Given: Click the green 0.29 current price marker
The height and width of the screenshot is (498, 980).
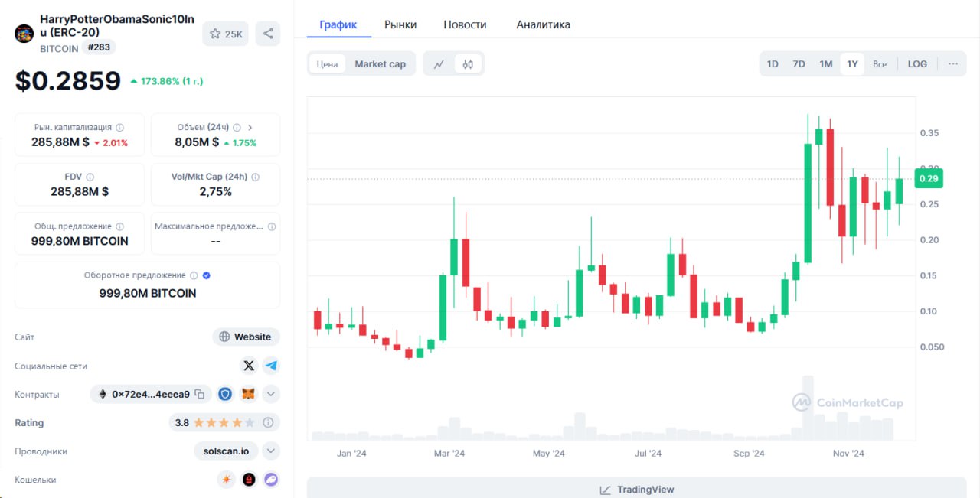Looking at the screenshot, I should point(928,178).
